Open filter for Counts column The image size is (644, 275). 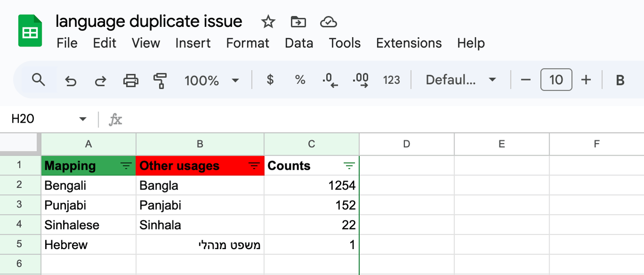pyautogui.click(x=349, y=166)
